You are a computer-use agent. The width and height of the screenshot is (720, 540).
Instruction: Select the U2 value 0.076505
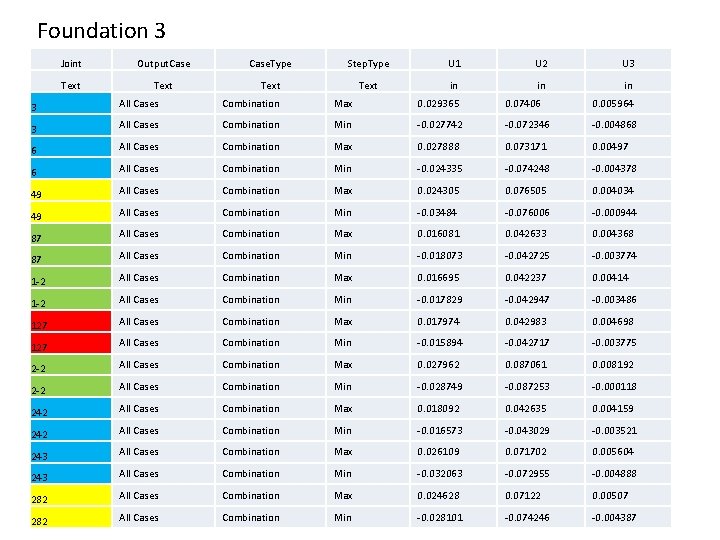tap(525, 191)
